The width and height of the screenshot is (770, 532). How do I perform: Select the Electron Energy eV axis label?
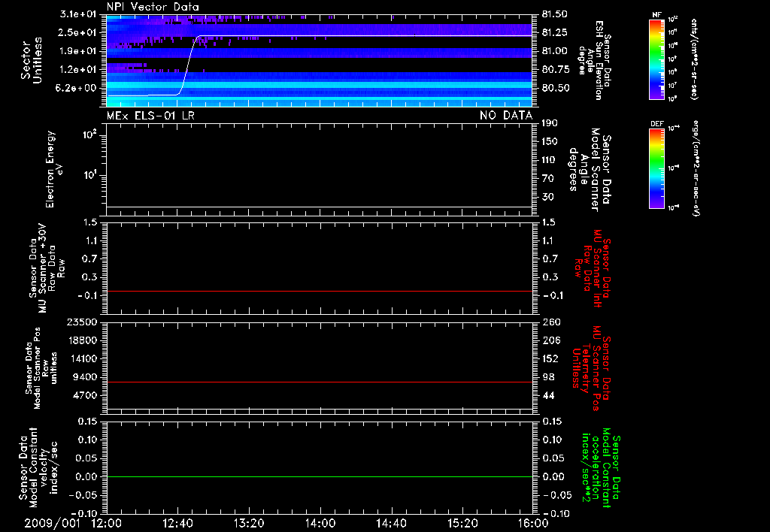(x=54, y=169)
